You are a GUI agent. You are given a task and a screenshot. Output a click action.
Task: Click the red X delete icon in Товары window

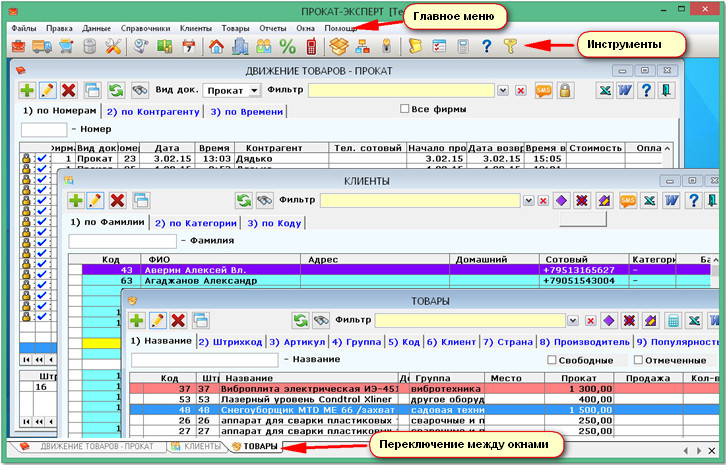click(178, 320)
